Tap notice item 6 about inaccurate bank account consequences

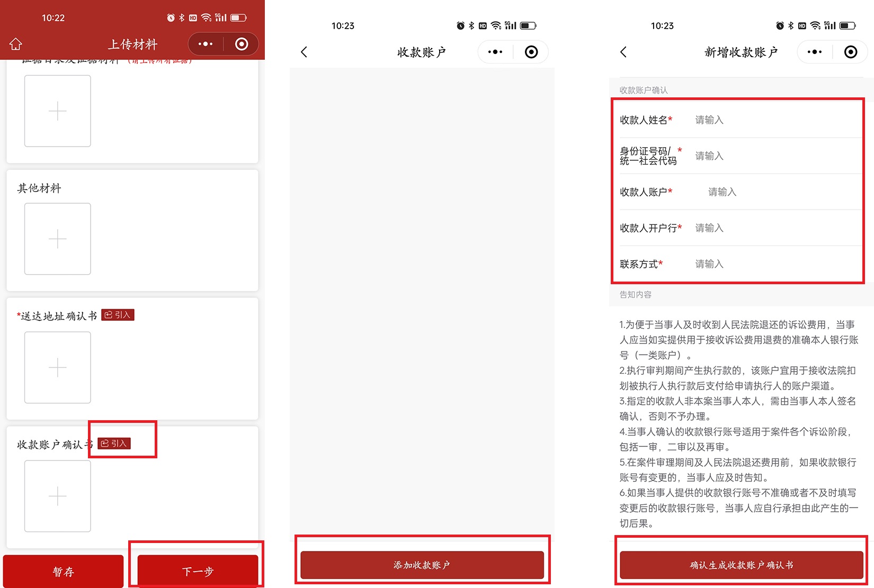pos(739,508)
